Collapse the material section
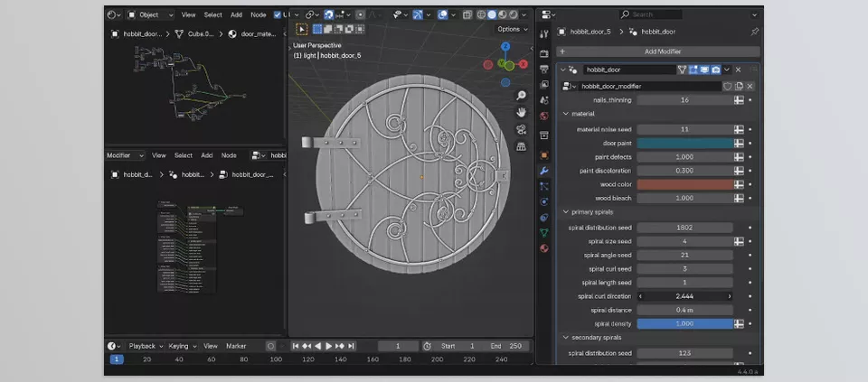 coord(566,114)
